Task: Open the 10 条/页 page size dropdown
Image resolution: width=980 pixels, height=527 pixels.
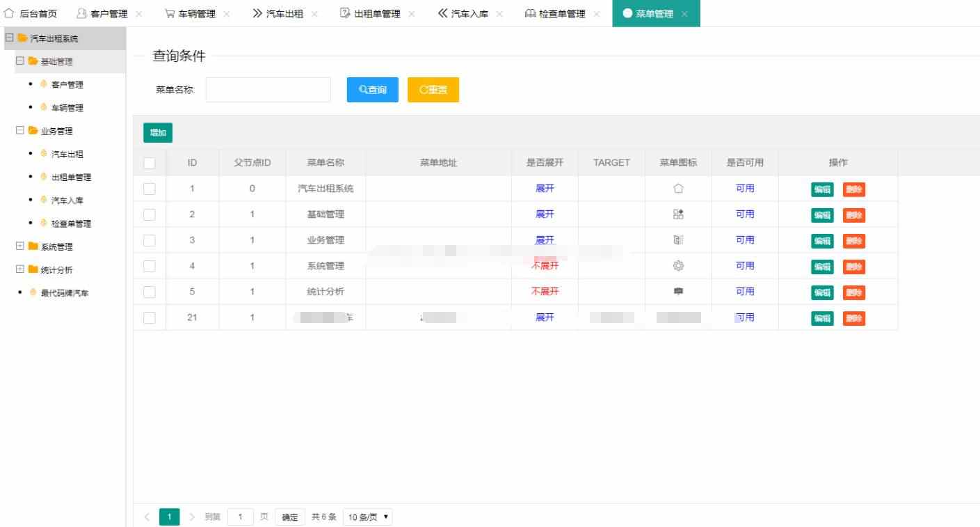Action: pos(368,517)
